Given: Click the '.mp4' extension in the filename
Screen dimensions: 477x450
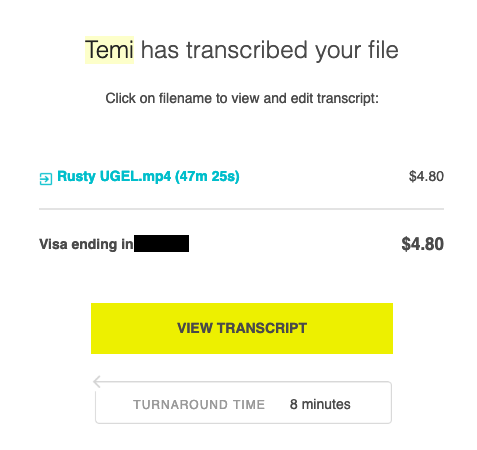Looking at the screenshot, I should pyautogui.click(x=156, y=176).
